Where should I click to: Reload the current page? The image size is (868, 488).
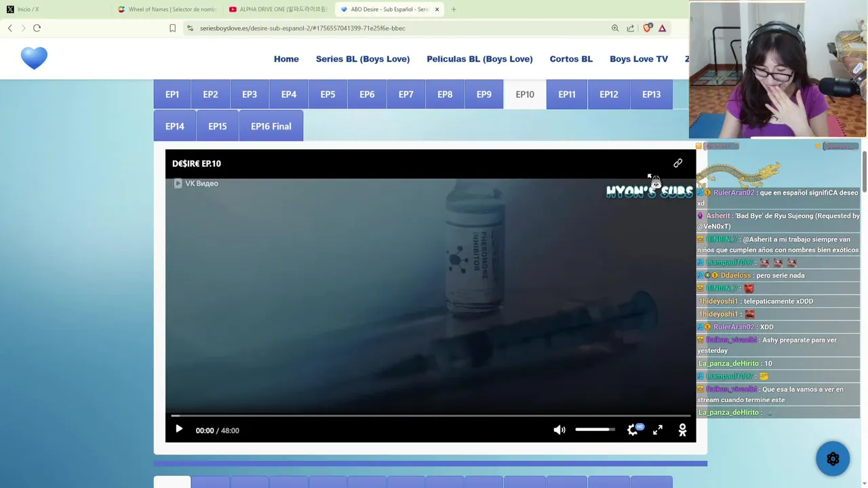(x=37, y=28)
